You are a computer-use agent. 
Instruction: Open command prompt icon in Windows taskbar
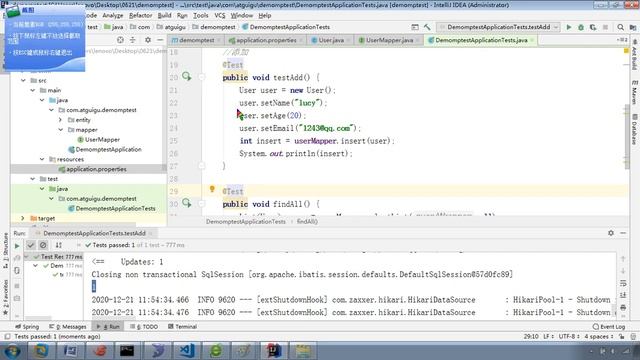127,351
